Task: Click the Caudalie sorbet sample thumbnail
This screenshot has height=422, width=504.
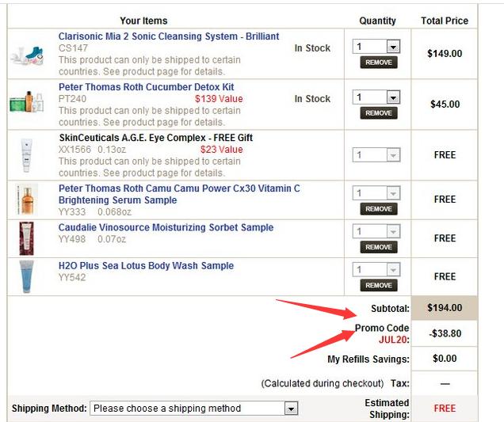Action: click(x=26, y=238)
